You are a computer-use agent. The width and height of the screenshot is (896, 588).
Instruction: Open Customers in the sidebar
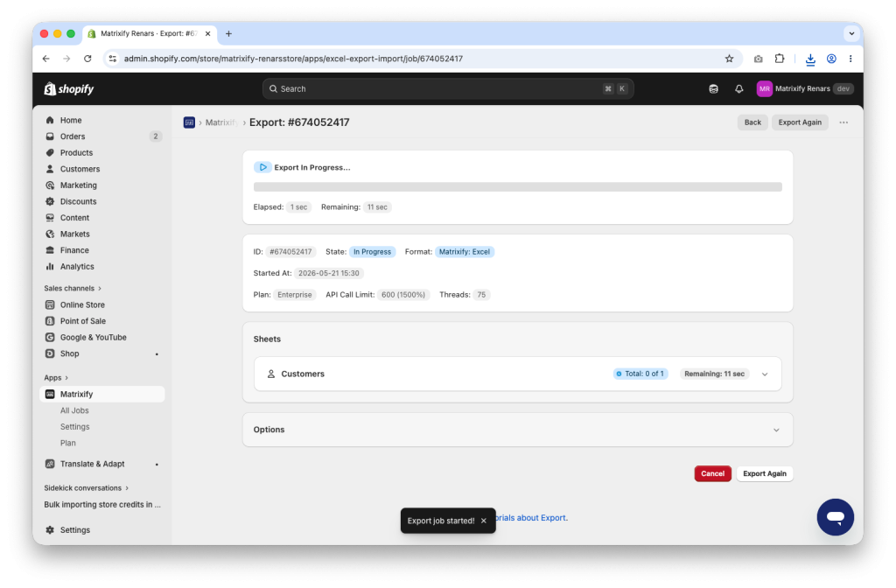pos(80,169)
